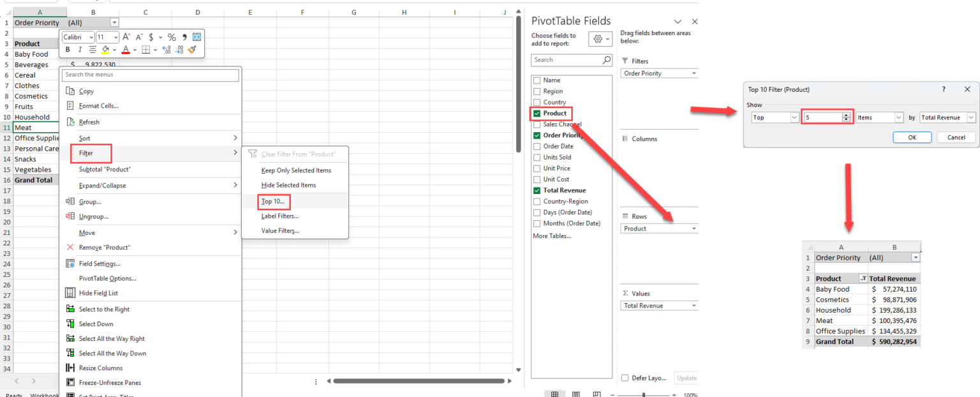The image size is (980, 397).
Task: Enable the Units Sold field checkbox
Action: 537,157
